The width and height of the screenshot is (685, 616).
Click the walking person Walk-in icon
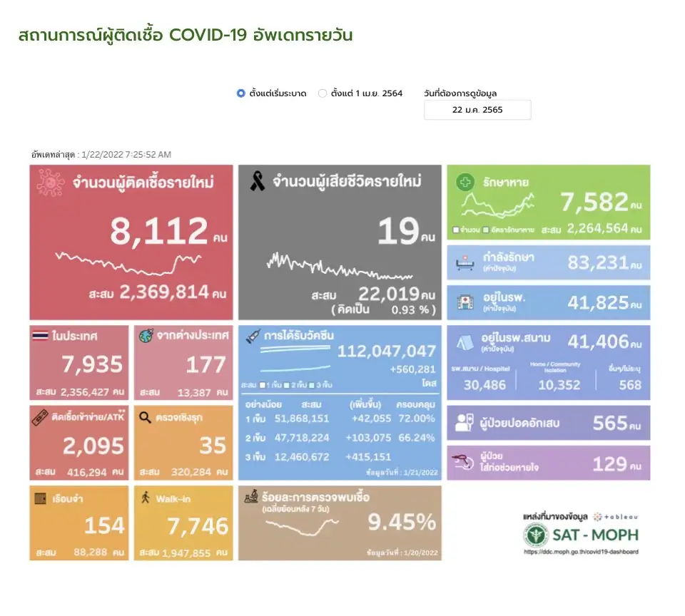[145, 498]
